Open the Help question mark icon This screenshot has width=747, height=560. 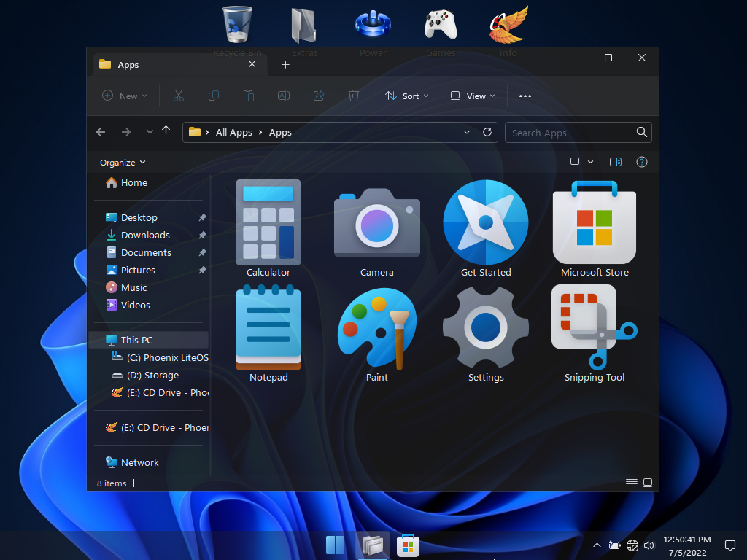(642, 162)
